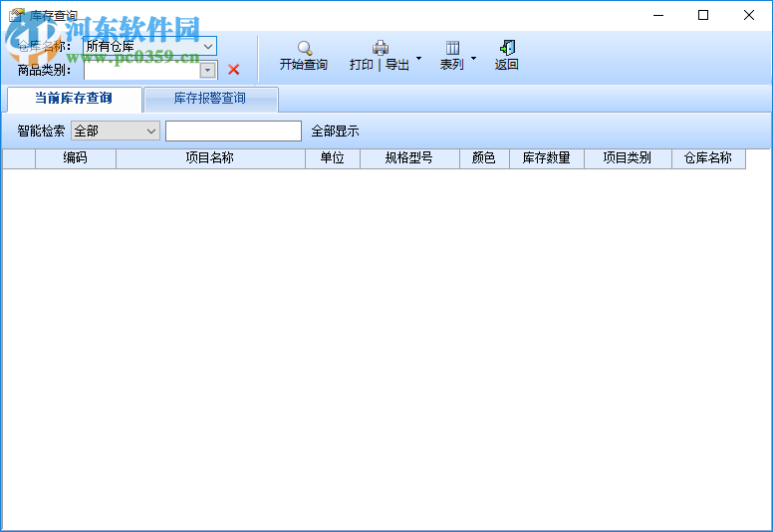Viewport: 773px width, 532px height.
Task: Sort by the 编码 column header
Action: coord(76,158)
